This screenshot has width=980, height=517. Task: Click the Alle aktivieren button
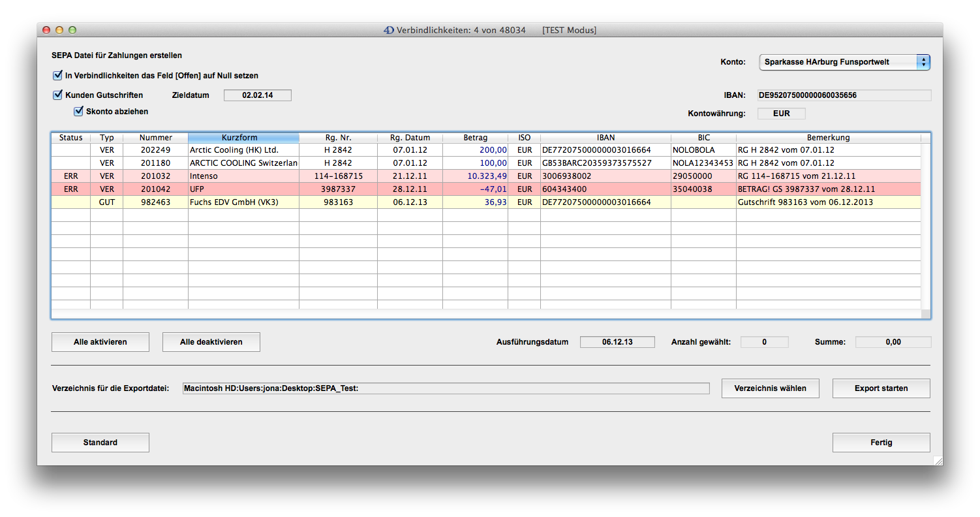pos(100,342)
